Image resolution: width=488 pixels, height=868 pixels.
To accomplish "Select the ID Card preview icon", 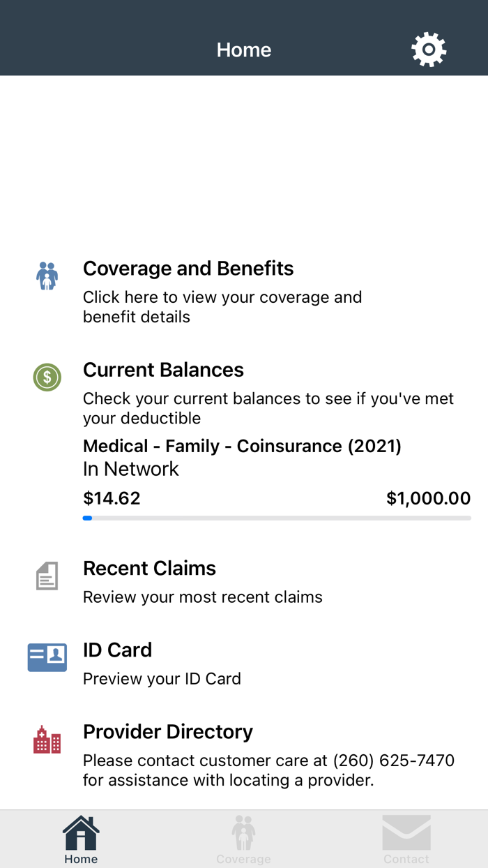I will [46, 657].
